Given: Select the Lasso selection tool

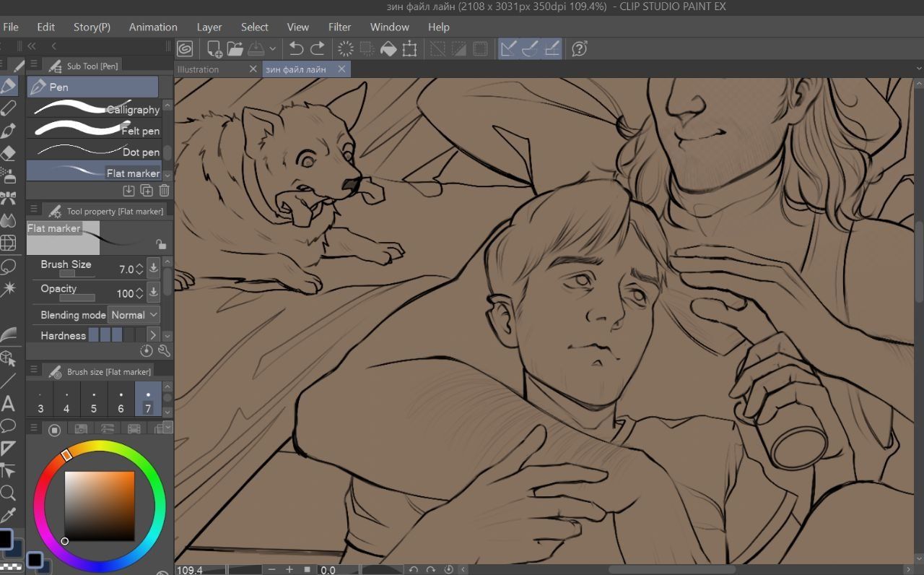Looking at the screenshot, I should click(x=9, y=266).
